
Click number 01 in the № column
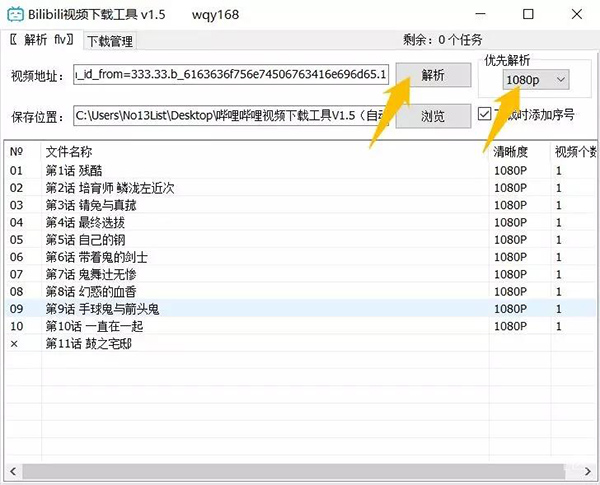point(16,170)
